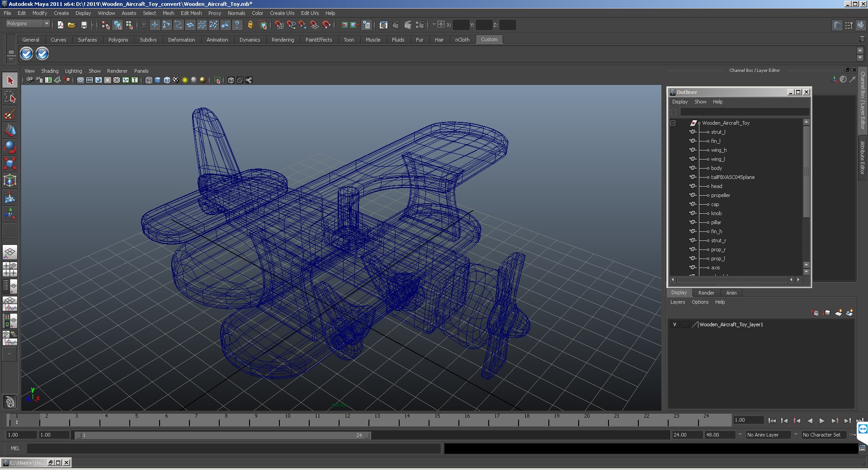Activate the Move tool cone icon
868x470 pixels.
pyautogui.click(x=10, y=130)
